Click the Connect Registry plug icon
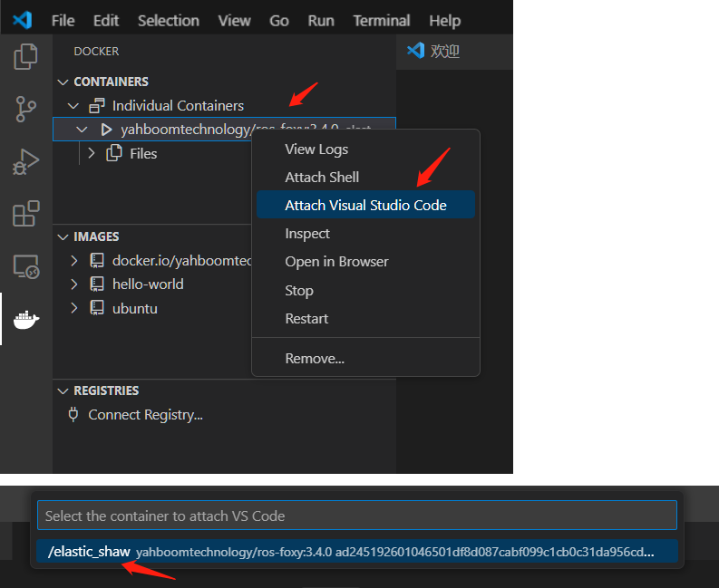 (73, 414)
